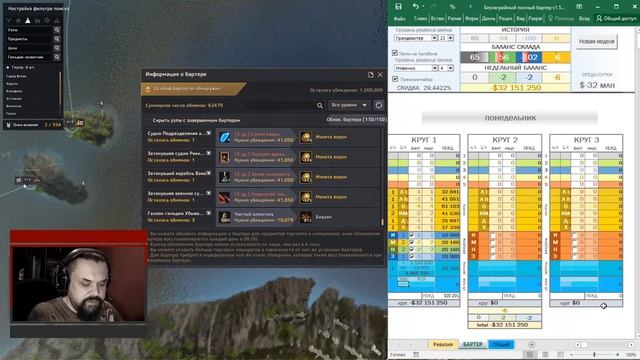Click the portrait item icon in the second barter row

pos(224,157)
